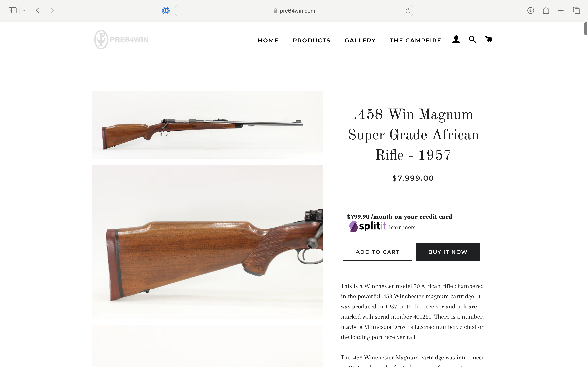Navigate to the GALLERY page
The height and width of the screenshot is (367, 588).
point(360,41)
